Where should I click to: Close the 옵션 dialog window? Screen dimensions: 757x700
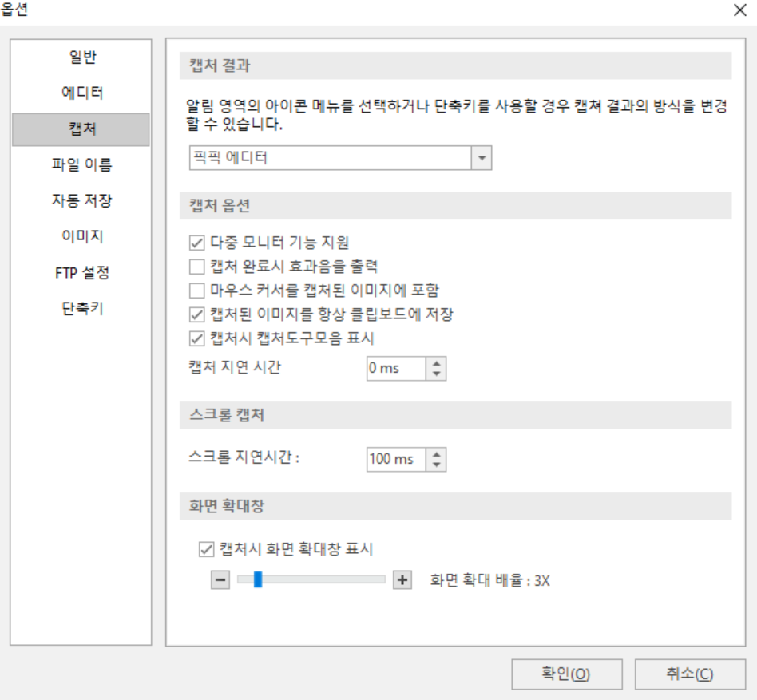coord(739,10)
